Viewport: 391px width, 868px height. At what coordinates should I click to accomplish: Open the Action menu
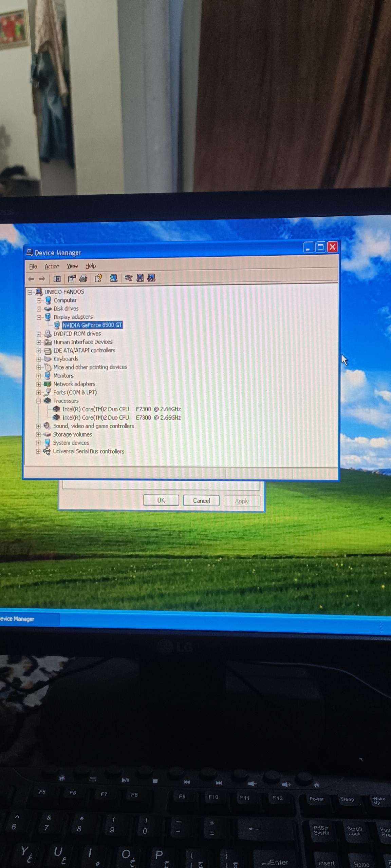coord(52,266)
